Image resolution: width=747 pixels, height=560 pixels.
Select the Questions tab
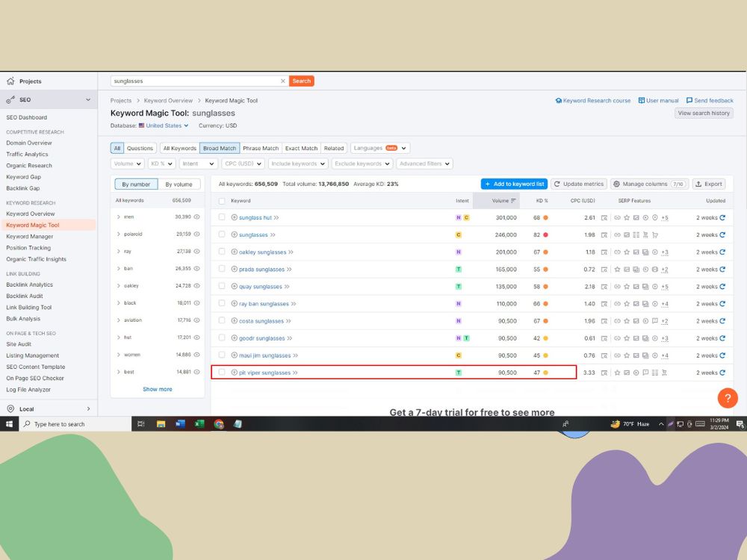pyautogui.click(x=140, y=148)
